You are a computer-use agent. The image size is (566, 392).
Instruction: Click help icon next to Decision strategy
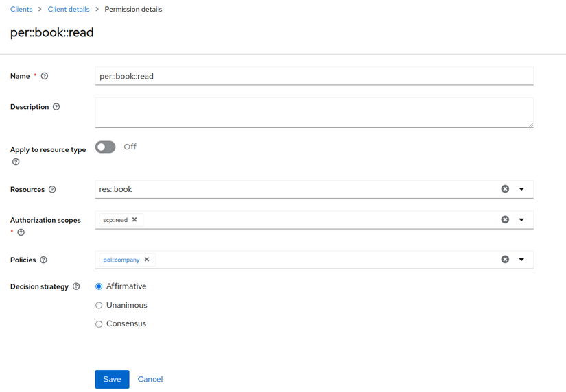(x=76, y=286)
